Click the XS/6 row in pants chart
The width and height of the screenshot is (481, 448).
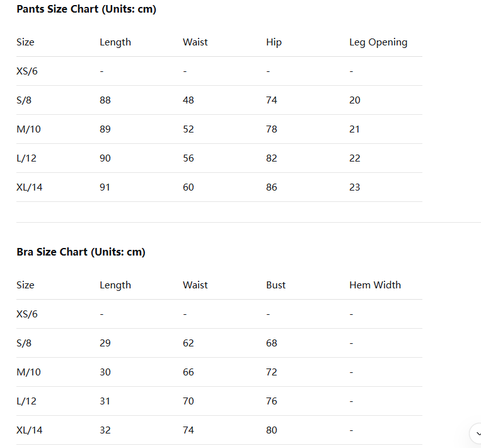pyautogui.click(x=27, y=71)
